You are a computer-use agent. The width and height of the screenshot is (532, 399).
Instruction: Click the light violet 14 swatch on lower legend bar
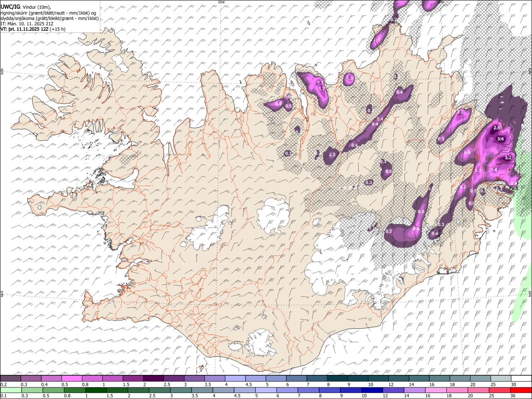click(x=415, y=390)
